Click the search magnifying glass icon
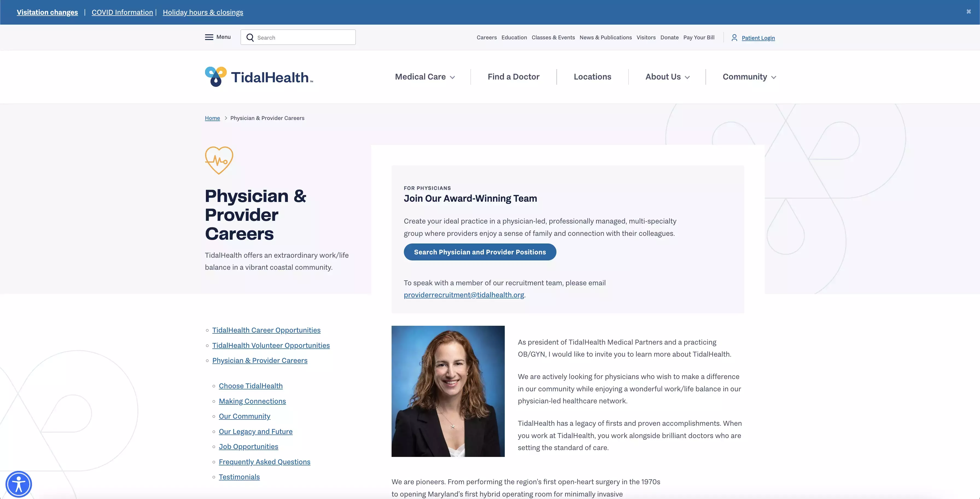Image resolution: width=980 pixels, height=499 pixels. pos(250,37)
